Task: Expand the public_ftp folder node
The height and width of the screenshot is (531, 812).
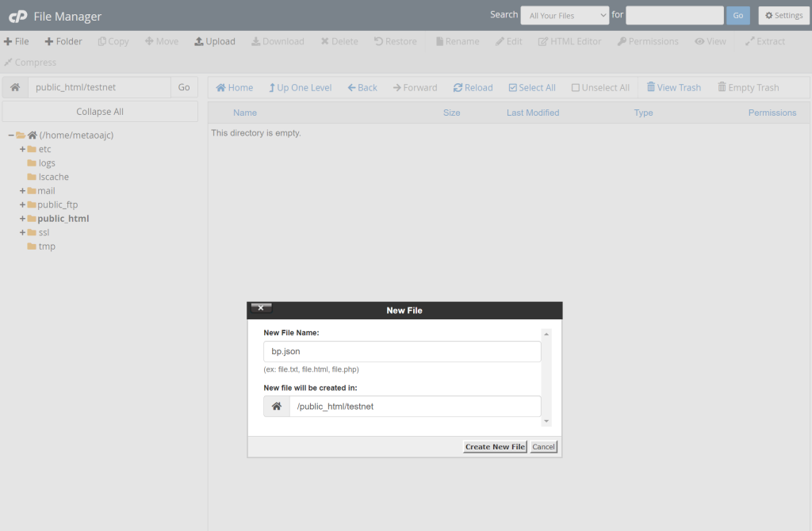Action: click(x=22, y=205)
